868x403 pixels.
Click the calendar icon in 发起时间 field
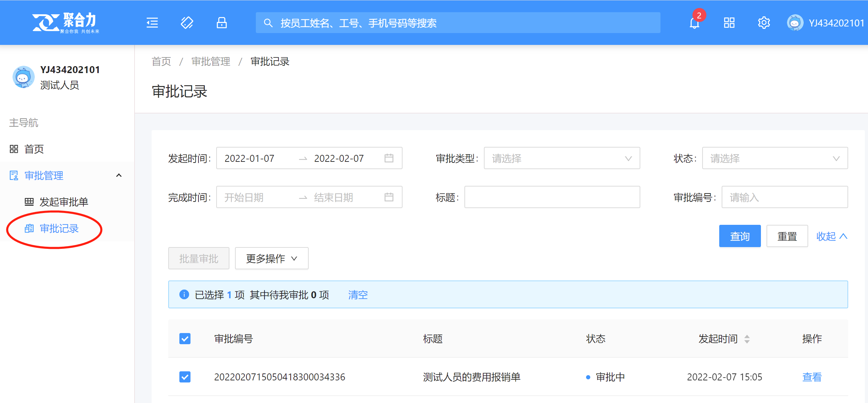tap(389, 158)
